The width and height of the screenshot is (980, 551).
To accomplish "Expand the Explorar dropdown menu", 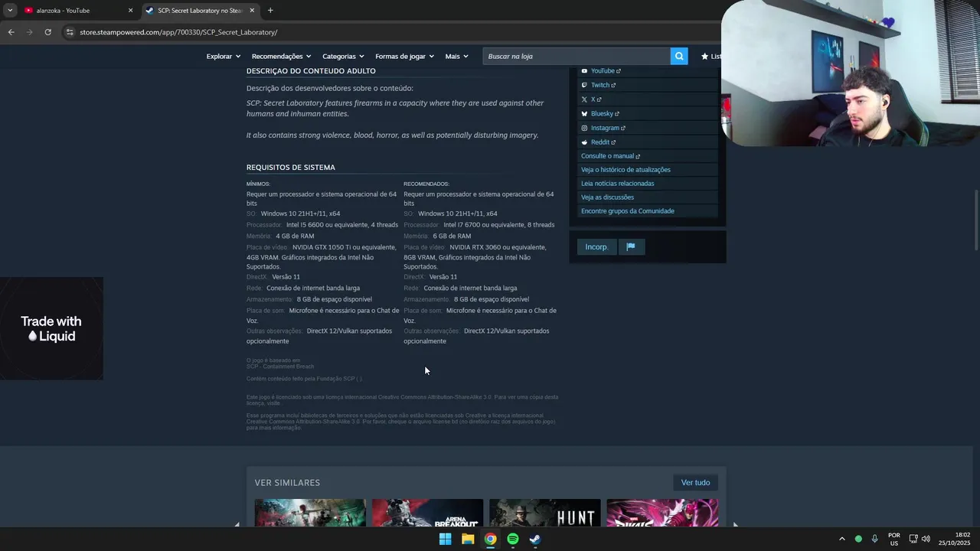I will tap(224, 56).
